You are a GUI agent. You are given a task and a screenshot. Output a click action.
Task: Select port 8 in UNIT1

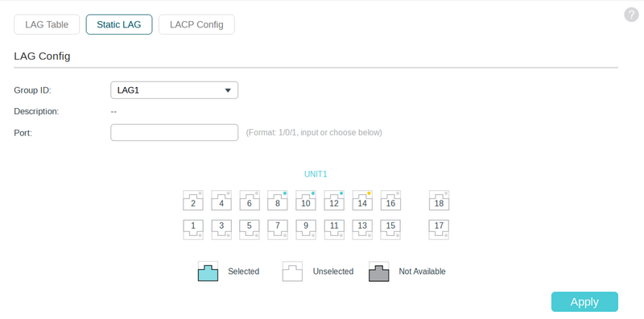(x=278, y=201)
